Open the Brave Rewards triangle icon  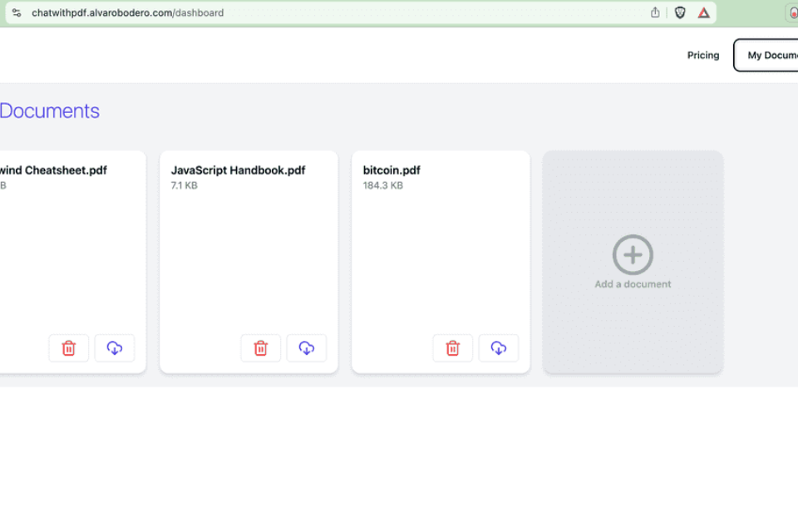(x=704, y=12)
